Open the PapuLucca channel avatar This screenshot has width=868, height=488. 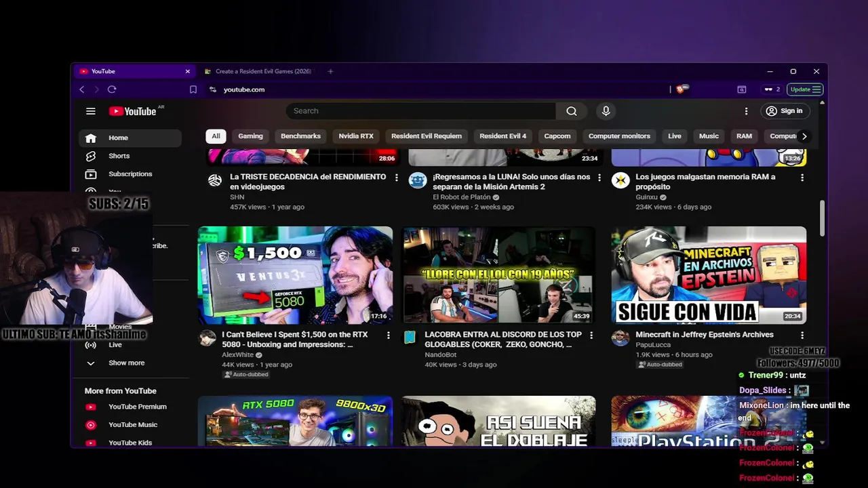(620, 338)
